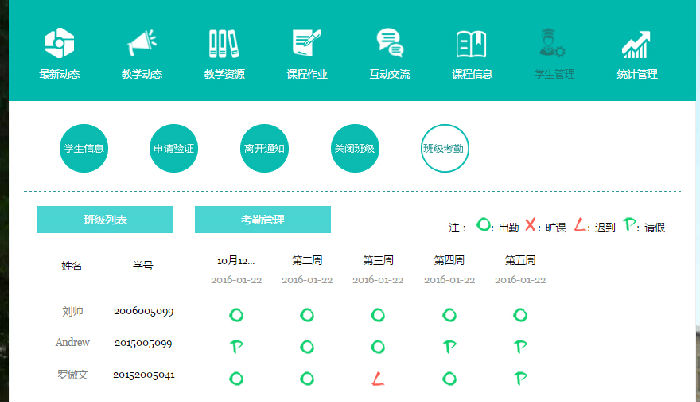700x402 pixels.
Task: Open the 离开通知 circle tab
Action: click(x=265, y=149)
